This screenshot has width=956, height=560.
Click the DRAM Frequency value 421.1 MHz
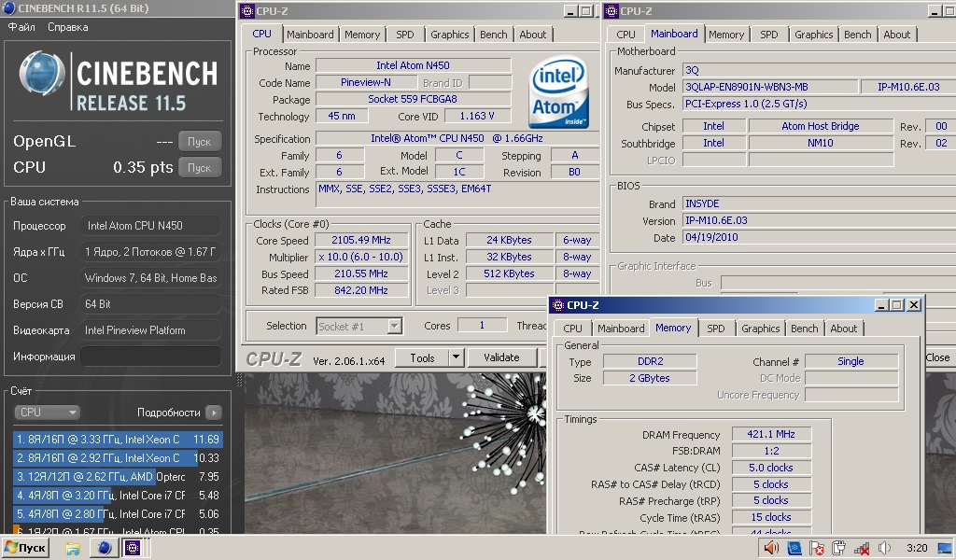(x=771, y=435)
